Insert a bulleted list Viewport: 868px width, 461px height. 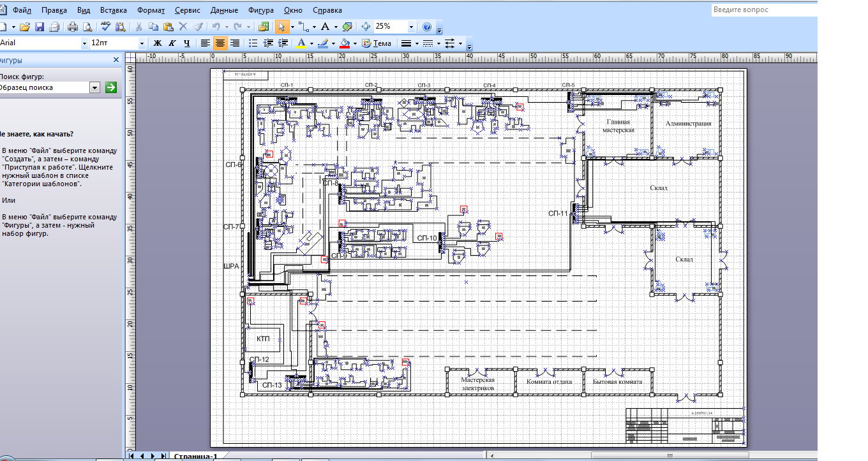(x=253, y=43)
